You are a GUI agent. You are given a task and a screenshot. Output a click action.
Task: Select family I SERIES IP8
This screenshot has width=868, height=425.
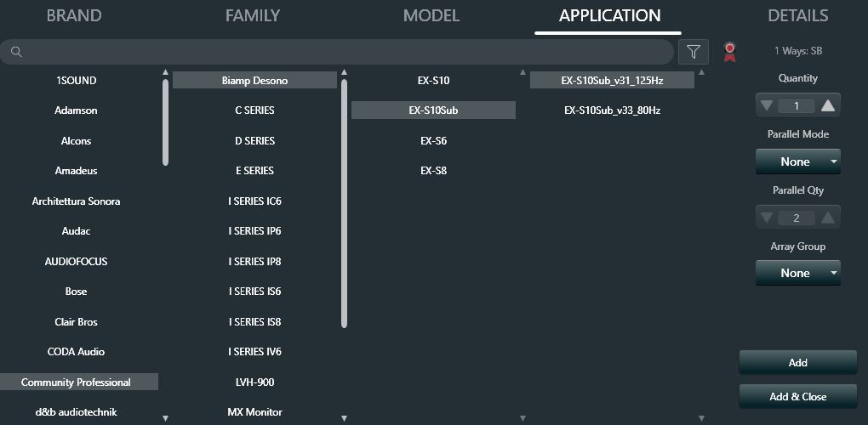(x=254, y=262)
